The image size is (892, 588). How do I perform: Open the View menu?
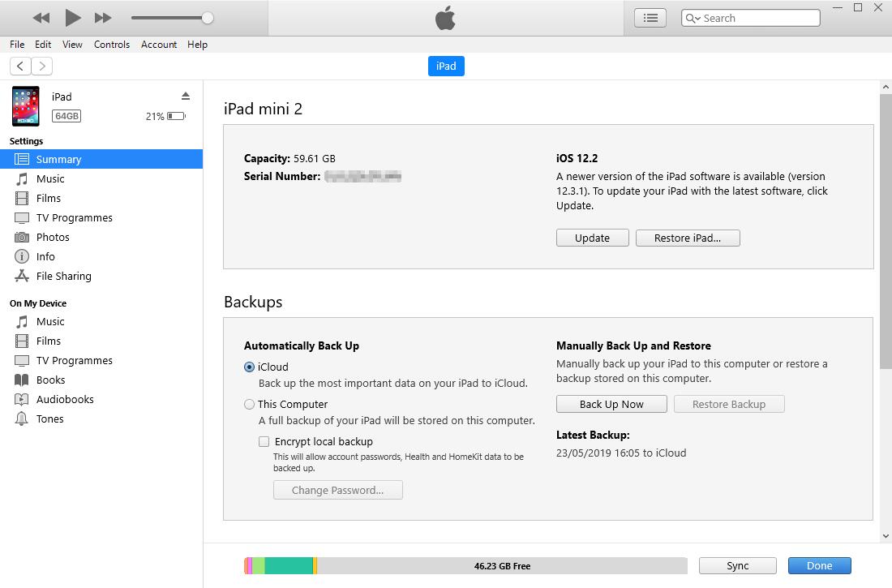pyautogui.click(x=72, y=45)
